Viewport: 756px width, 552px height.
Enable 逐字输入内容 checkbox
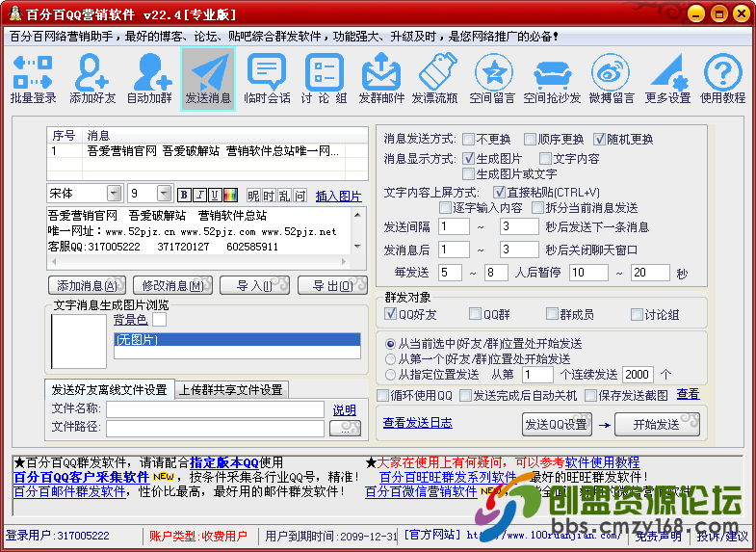(x=445, y=208)
